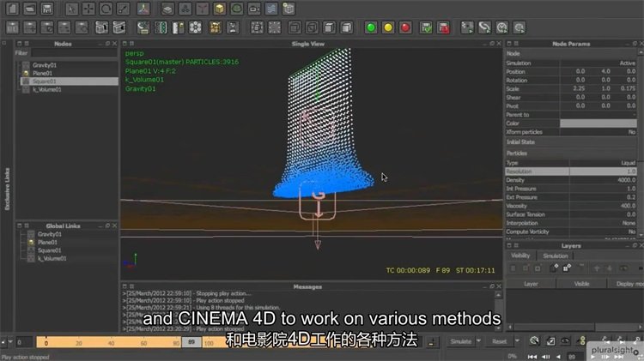Image resolution: width=644 pixels, height=361 pixels.
Task: Click the play-backward arrow button
Action: (x=559, y=357)
